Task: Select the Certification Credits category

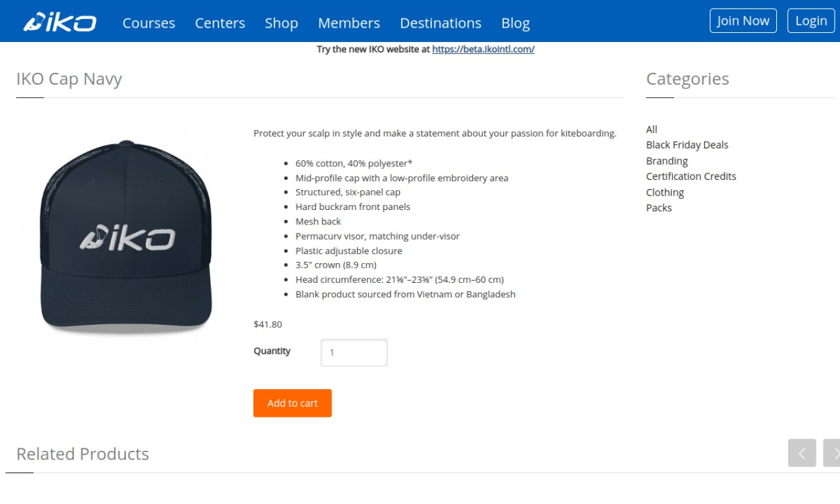Action: (x=691, y=177)
